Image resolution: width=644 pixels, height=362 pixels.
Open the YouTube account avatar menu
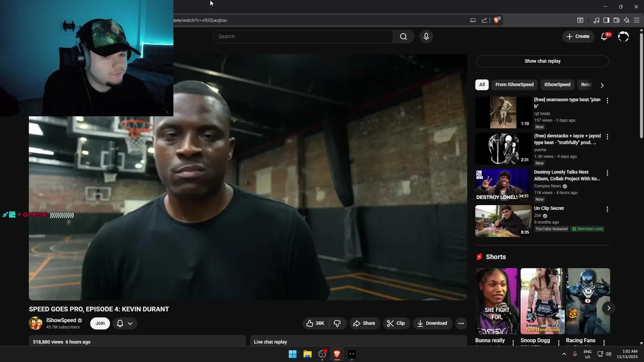pos(623,36)
